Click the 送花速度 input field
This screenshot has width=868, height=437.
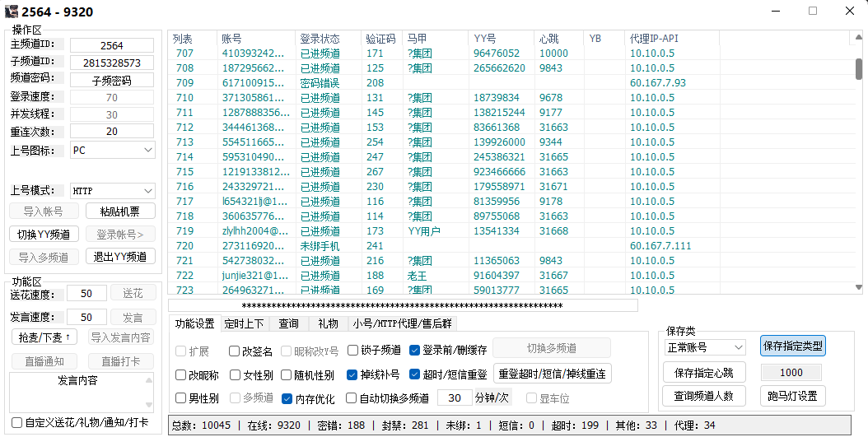[86, 295]
